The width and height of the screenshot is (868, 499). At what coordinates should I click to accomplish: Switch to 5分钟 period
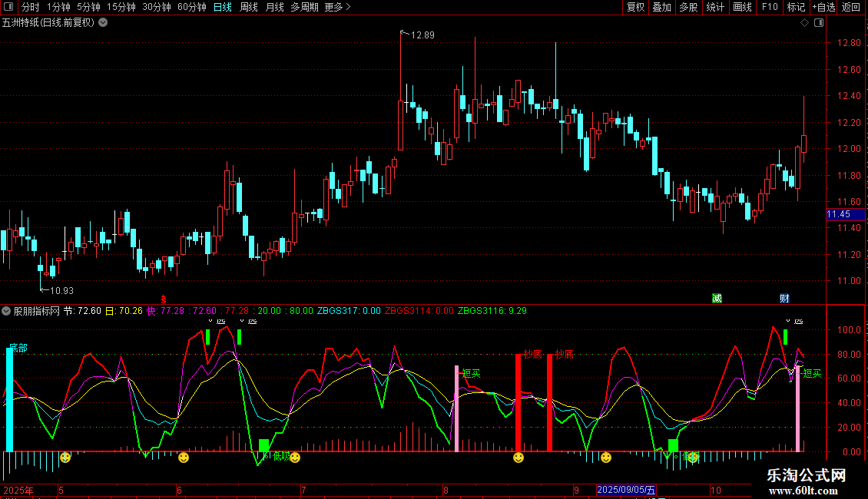(x=88, y=7)
